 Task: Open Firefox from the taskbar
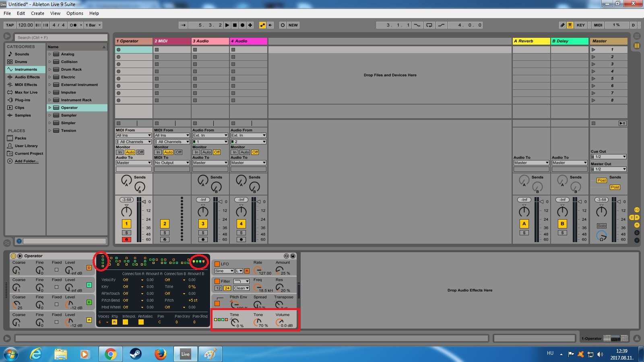click(x=160, y=354)
